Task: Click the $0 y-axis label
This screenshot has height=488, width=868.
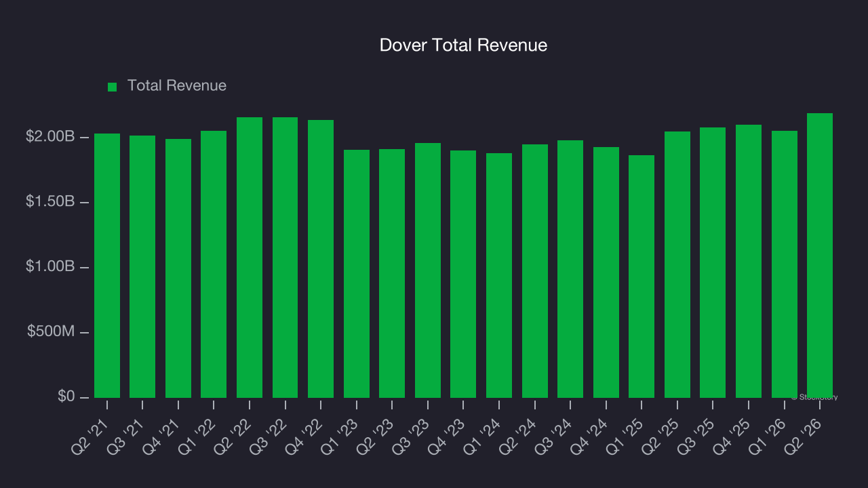Action: 66,396
